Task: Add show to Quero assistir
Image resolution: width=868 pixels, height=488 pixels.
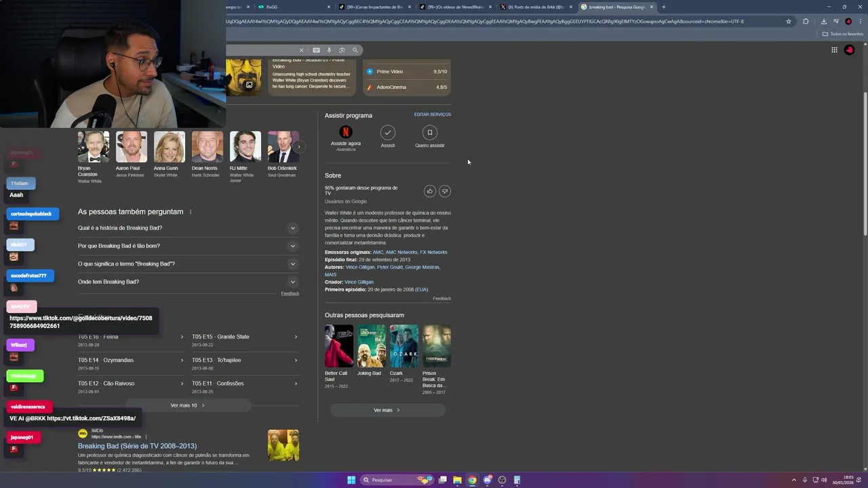Action: tap(429, 132)
